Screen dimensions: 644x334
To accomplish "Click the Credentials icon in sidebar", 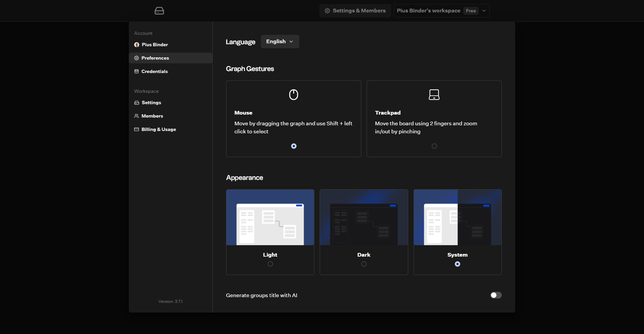I will pos(137,71).
